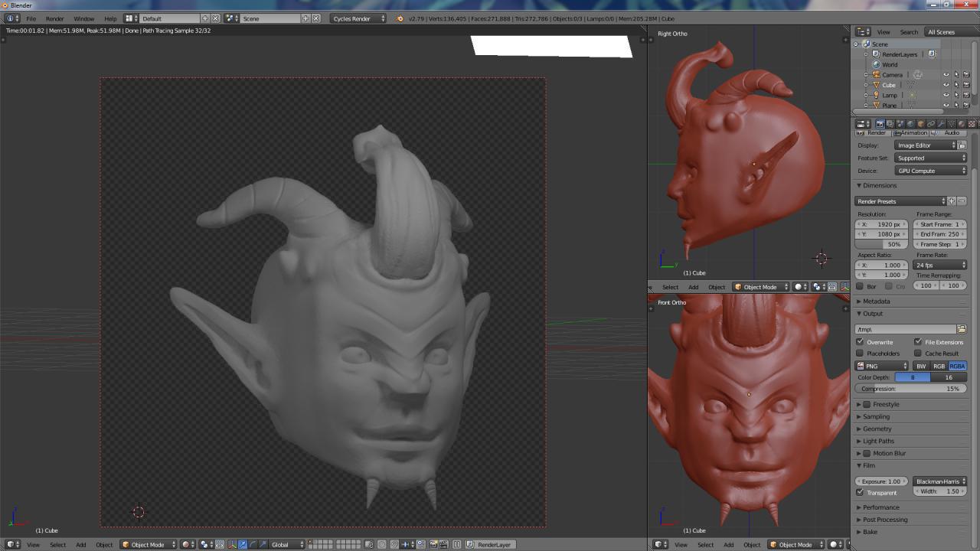This screenshot has width=980, height=551.
Task: Enable the Placeholders checkbox
Action: 860,353
